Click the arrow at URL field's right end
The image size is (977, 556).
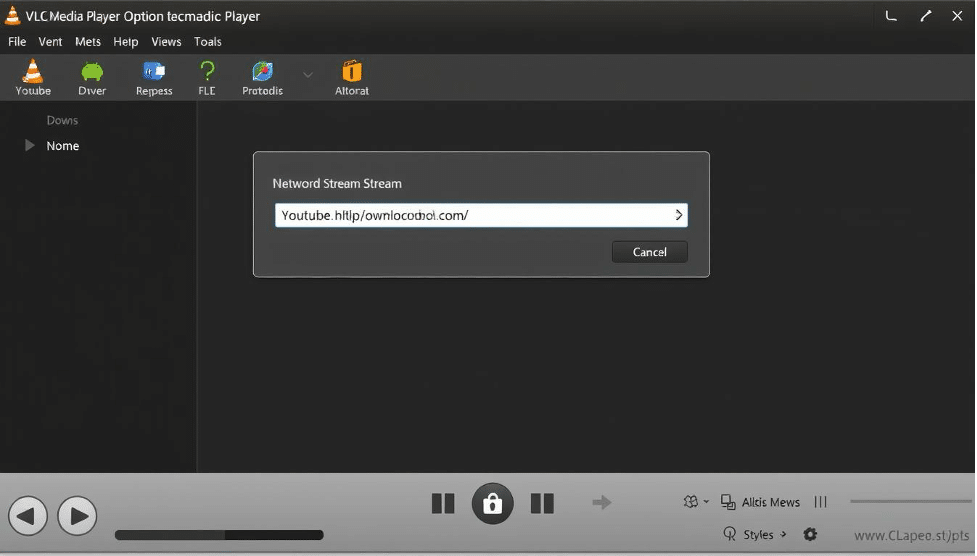(x=679, y=215)
